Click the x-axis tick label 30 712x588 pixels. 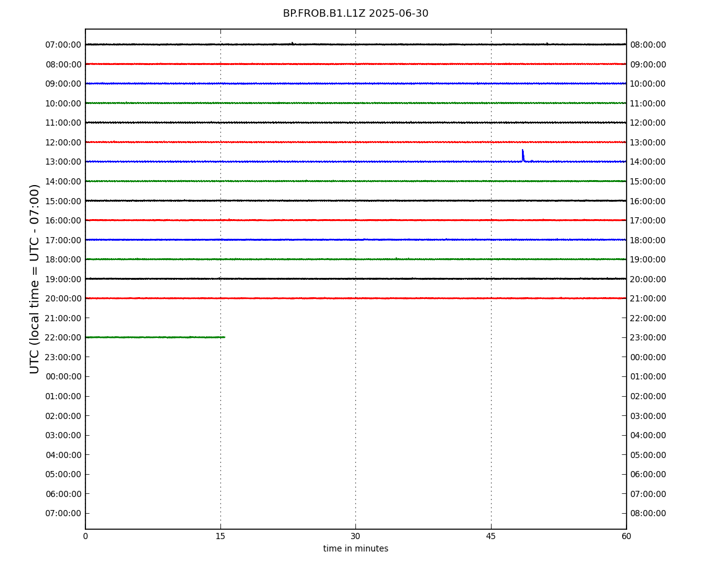point(355,536)
